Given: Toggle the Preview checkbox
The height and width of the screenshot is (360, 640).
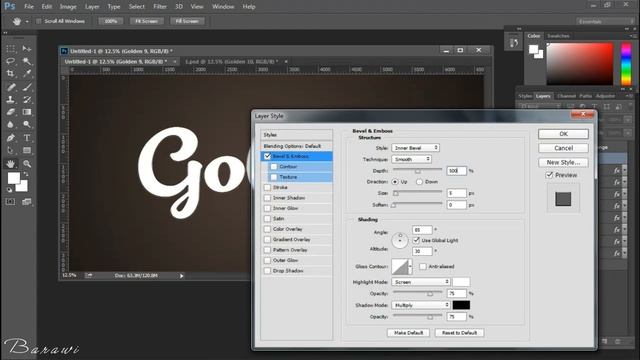Looking at the screenshot, I should (x=549, y=175).
